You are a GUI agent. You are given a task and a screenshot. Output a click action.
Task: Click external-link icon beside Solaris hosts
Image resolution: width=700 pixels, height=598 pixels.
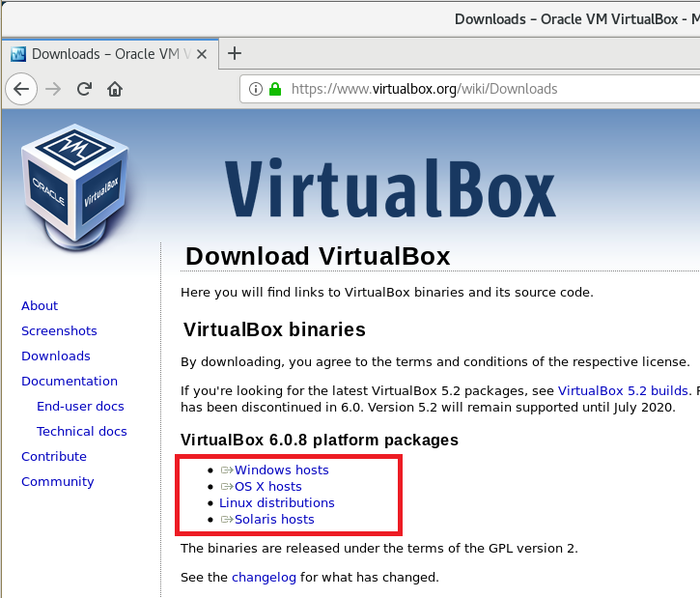[227, 520]
